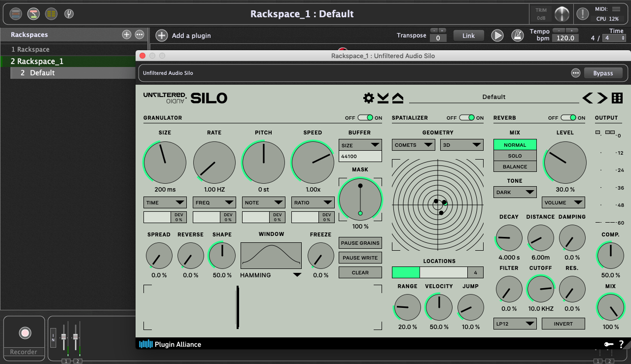The width and height of the screenshot is (631, 364).
Task: Toggle PAUSE GRAINS
Action: pos(360,243)
